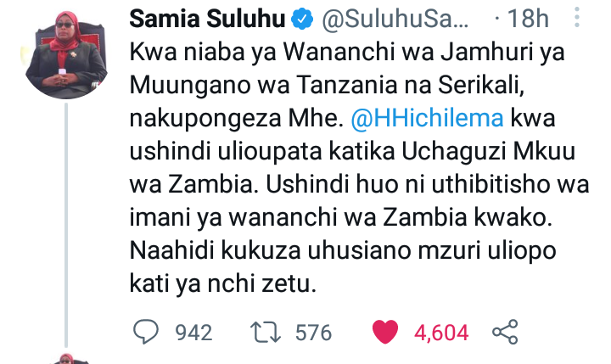Click the closing line "kati ya nchi zetu."
Viewport: 611px width, 364px height.
(x=222, y=283)
